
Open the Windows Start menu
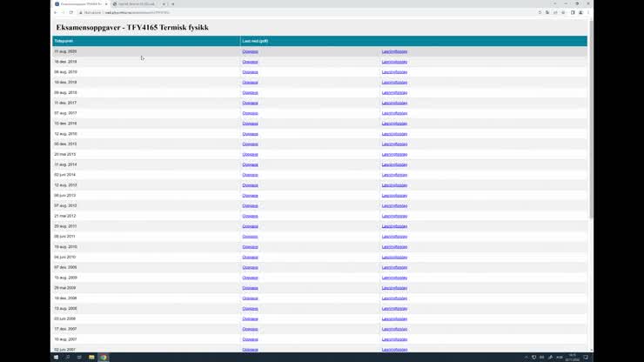pos(56,357)
